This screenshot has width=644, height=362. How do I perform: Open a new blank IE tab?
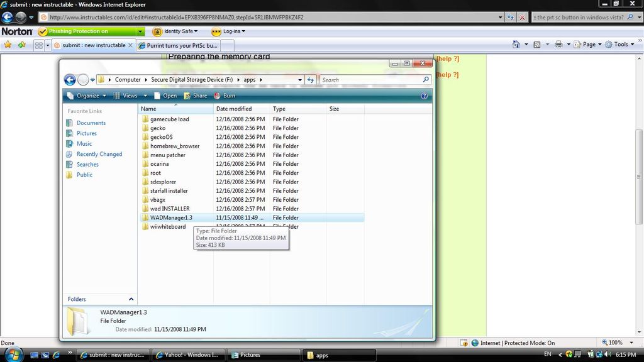(228, 45)
